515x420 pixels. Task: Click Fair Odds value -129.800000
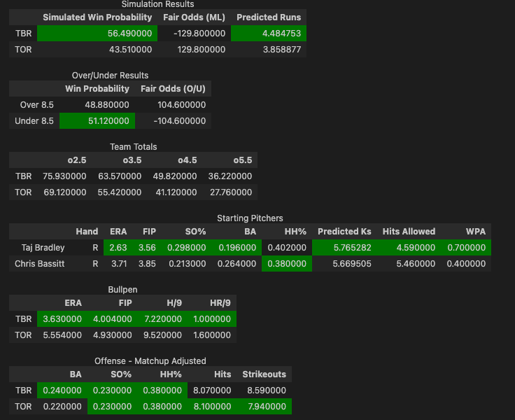(x=199, y=34)
